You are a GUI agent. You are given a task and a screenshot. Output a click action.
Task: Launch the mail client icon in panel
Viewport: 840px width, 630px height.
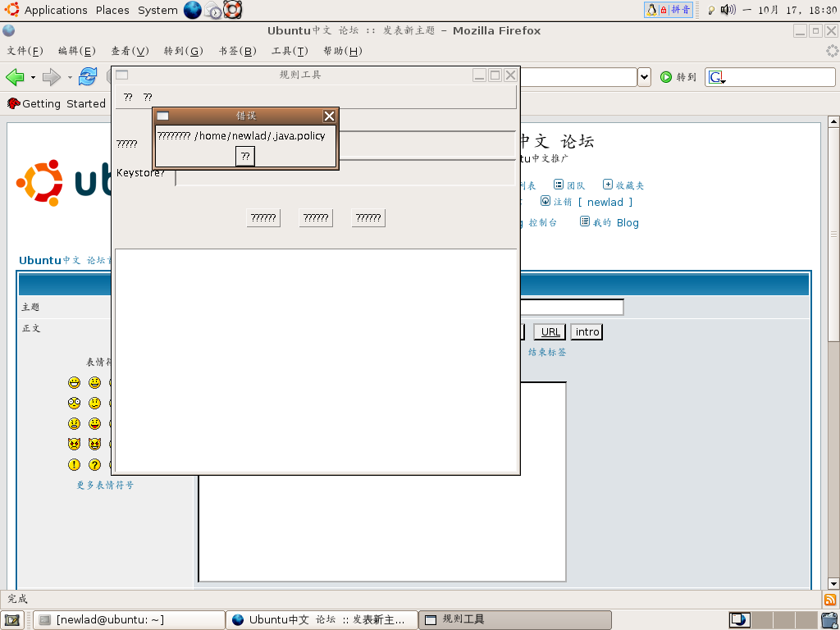tap(213, 10)
